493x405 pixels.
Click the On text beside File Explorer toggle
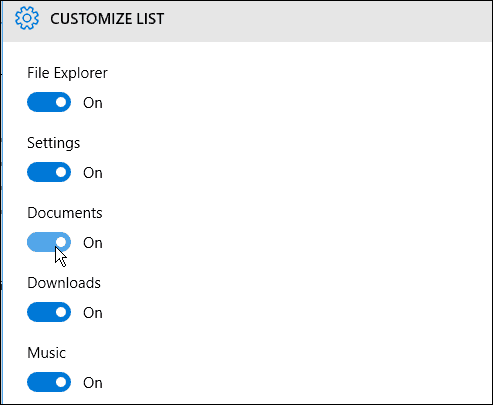(93, 103)
